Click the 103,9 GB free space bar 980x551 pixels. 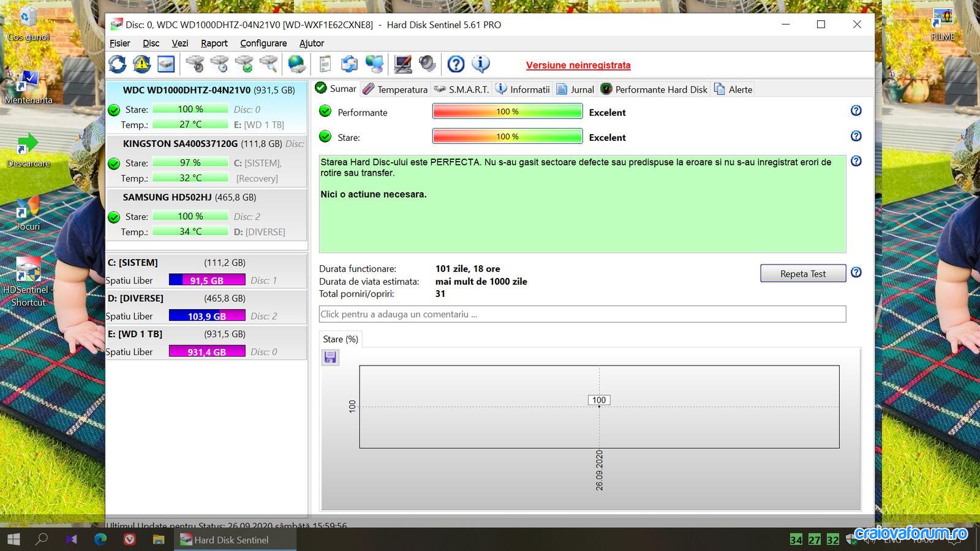click(x=207, y=317)
